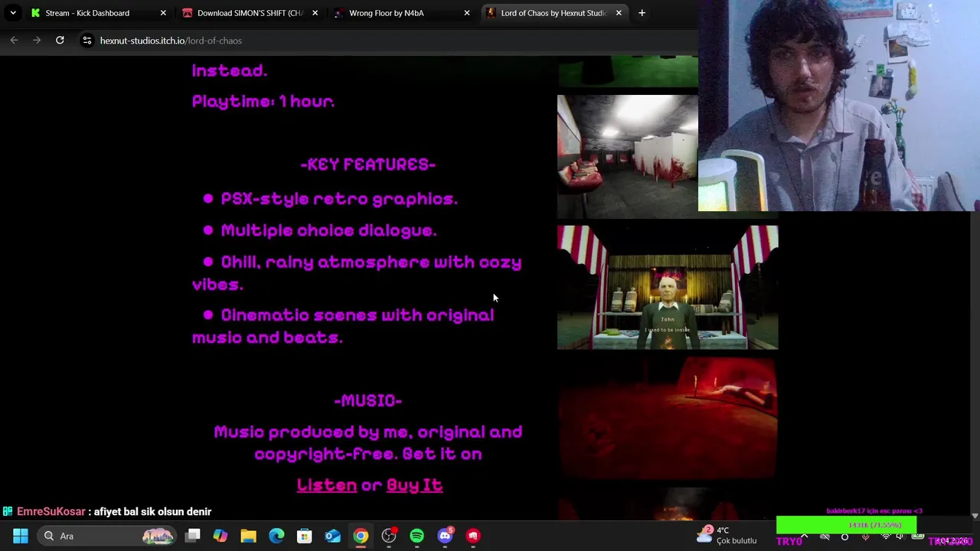Open the Windows Start menu
This screenshot has width=980, height=551.
click(x=21, y=536)
